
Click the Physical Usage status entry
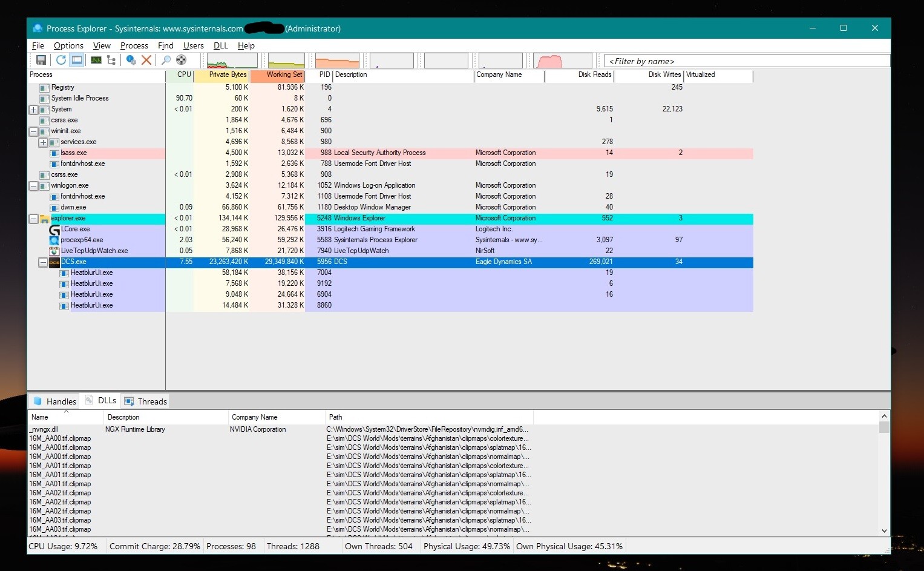tap(467, 546)
